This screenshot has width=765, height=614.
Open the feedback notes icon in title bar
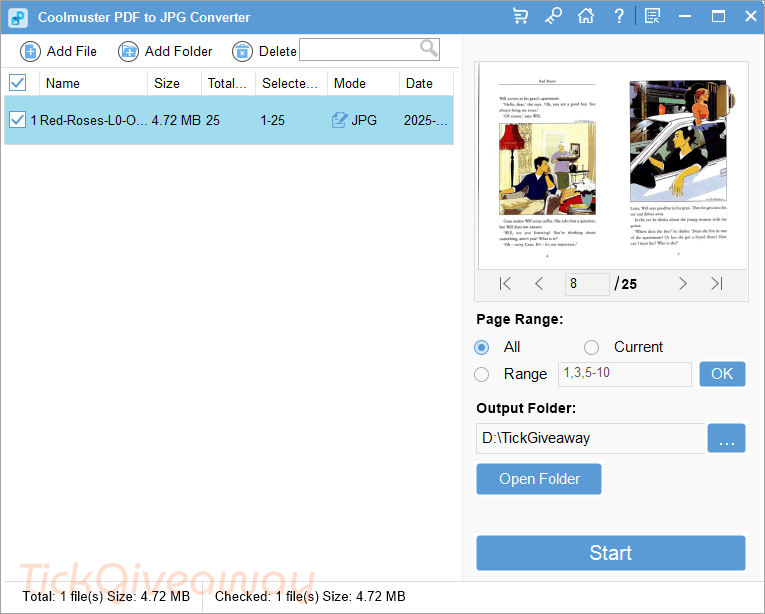pos(652,16)
